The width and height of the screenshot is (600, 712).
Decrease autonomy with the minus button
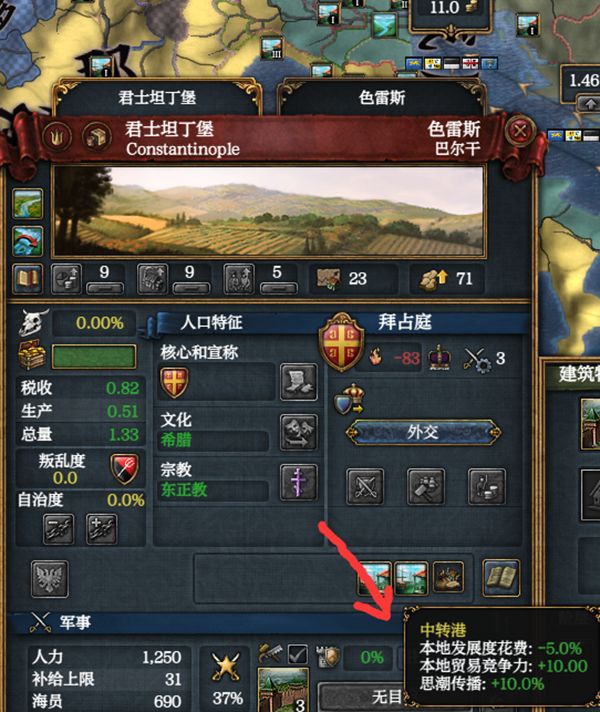coord(59,529)
